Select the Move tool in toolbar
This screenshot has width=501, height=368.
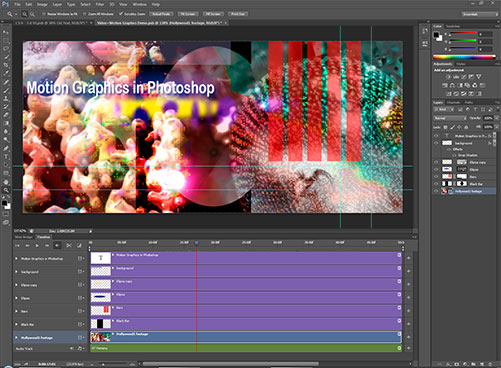pos(6,32)
